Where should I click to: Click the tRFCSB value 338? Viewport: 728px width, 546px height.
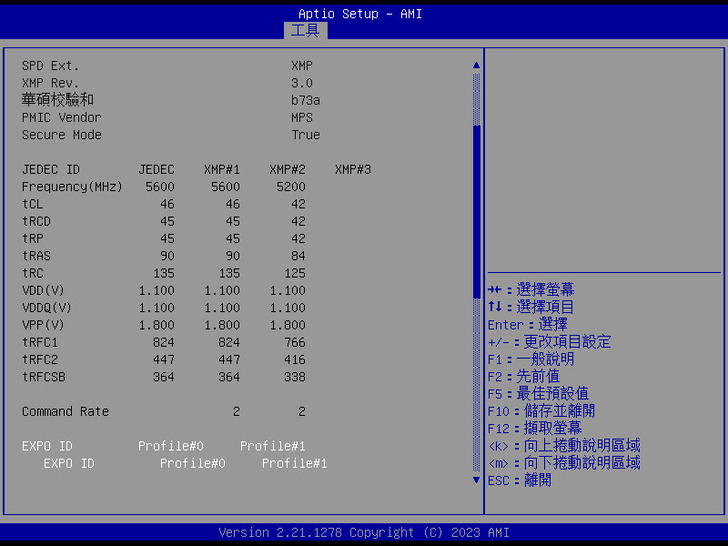[295, 377]
